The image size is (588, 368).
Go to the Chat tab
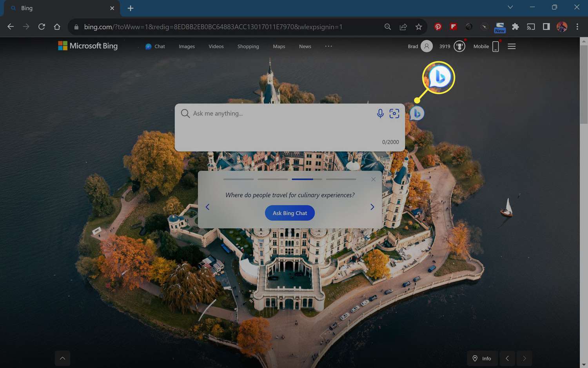[156, 46]
